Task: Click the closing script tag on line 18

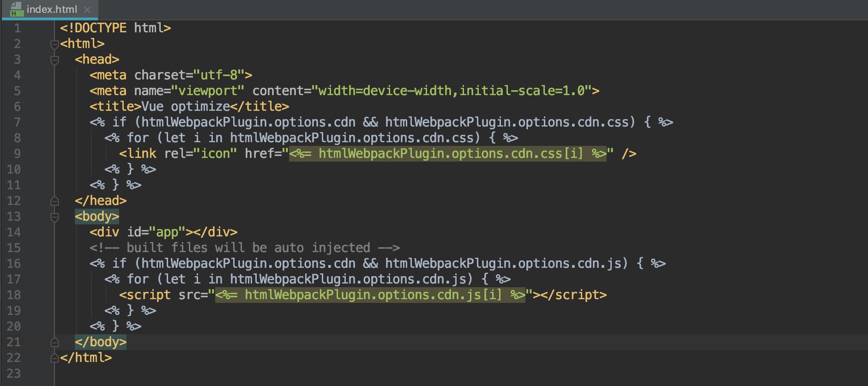Action: pyautogui.click(x=573, y=295)
